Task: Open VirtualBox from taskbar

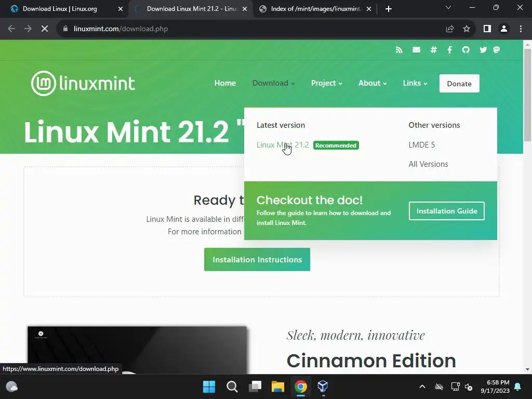Action: click(x=323, y=387)
